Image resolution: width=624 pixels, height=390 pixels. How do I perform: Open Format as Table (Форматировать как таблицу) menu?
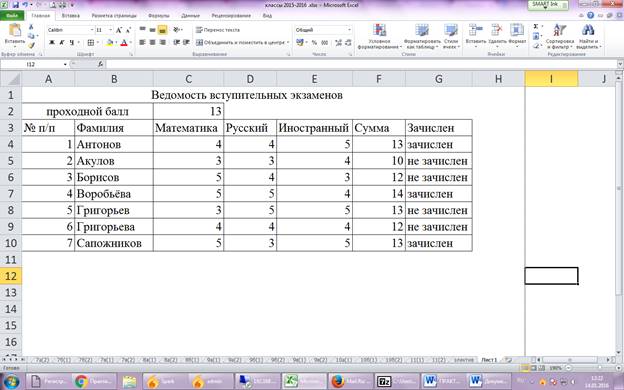coord(422,36)
